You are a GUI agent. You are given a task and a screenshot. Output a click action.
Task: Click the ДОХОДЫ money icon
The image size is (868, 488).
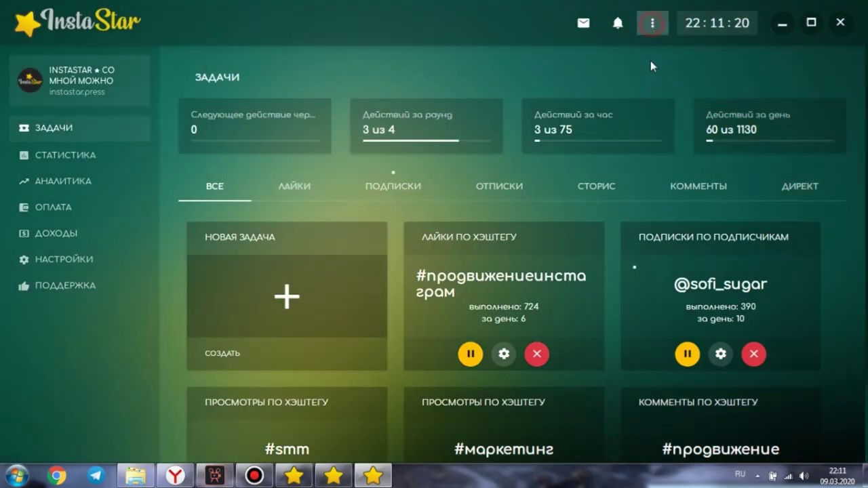pyautogui.click(x=24, y=233)
